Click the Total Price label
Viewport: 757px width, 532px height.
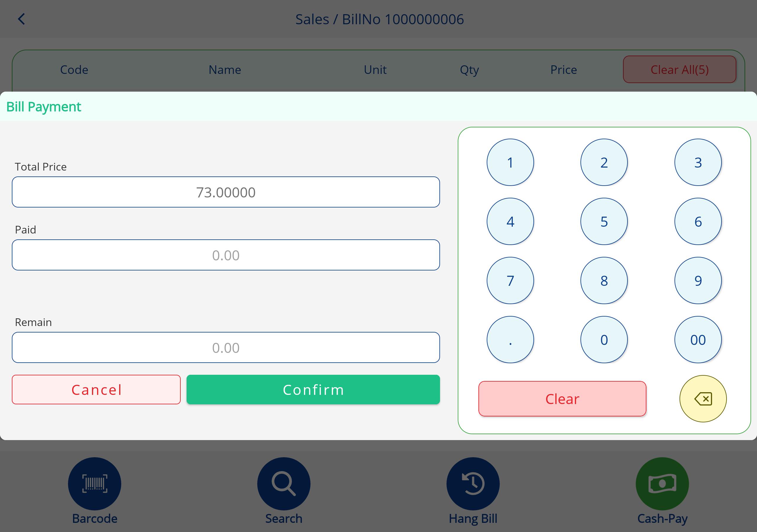tap(41, 167)
